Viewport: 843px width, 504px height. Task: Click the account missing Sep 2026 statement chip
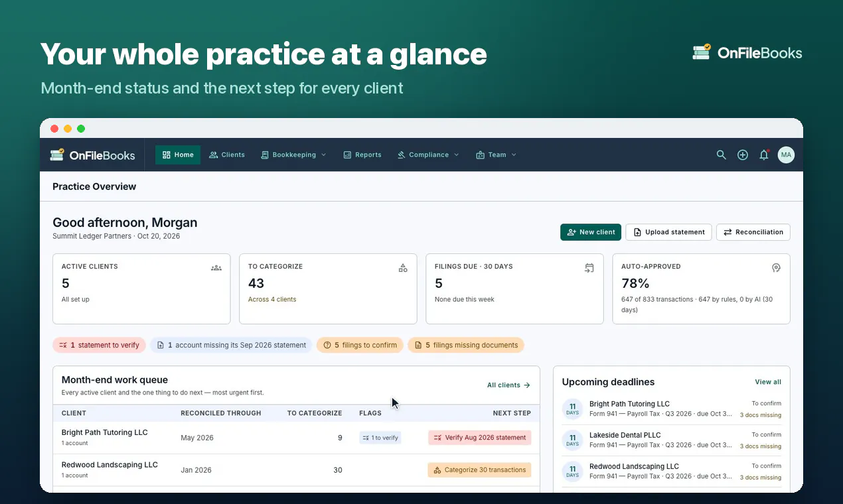[x=231, y=345]
